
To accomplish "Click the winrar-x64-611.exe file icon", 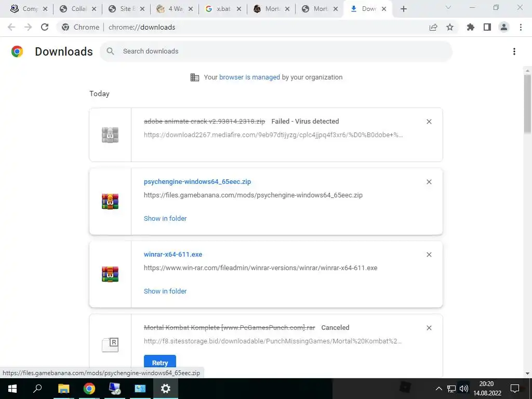I will point(110,274).
